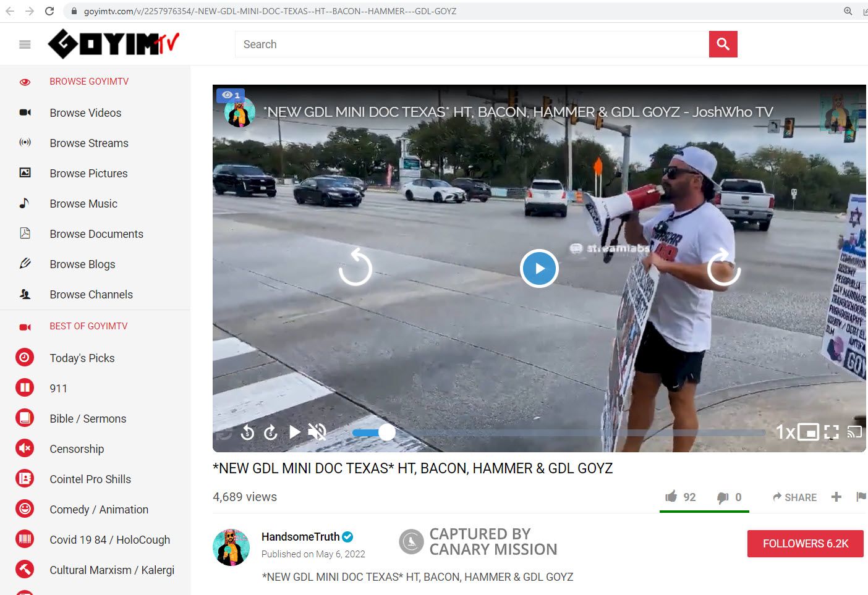Expand the plus add-to options
The image size is (868, 595).
[x=836, y=497]
